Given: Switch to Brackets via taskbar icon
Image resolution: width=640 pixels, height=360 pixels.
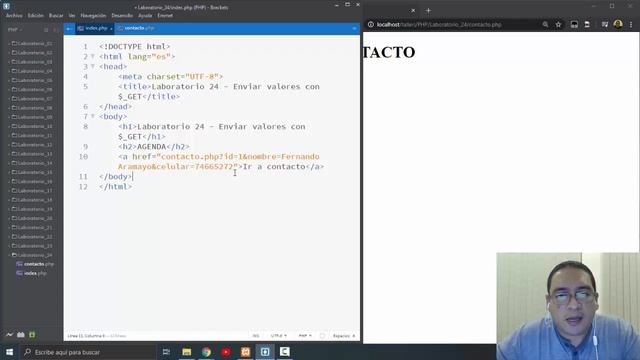Looking at the screenshot, I should (x=265, y=352).
